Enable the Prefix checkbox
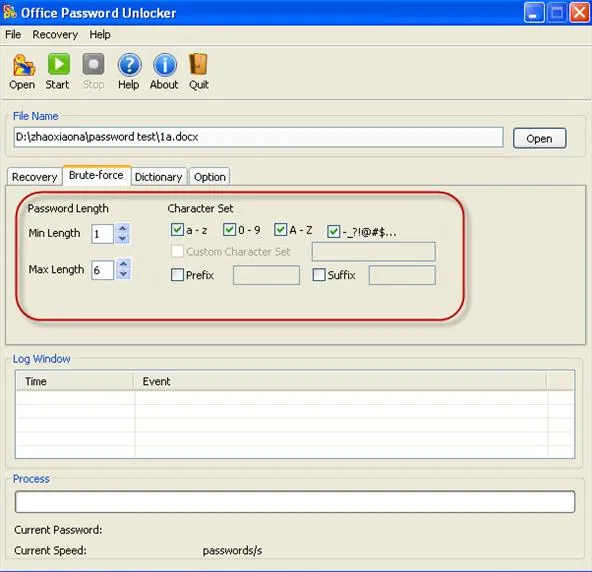Image resolution: width=592 pixels, height=572 pixels. [177, 274]
